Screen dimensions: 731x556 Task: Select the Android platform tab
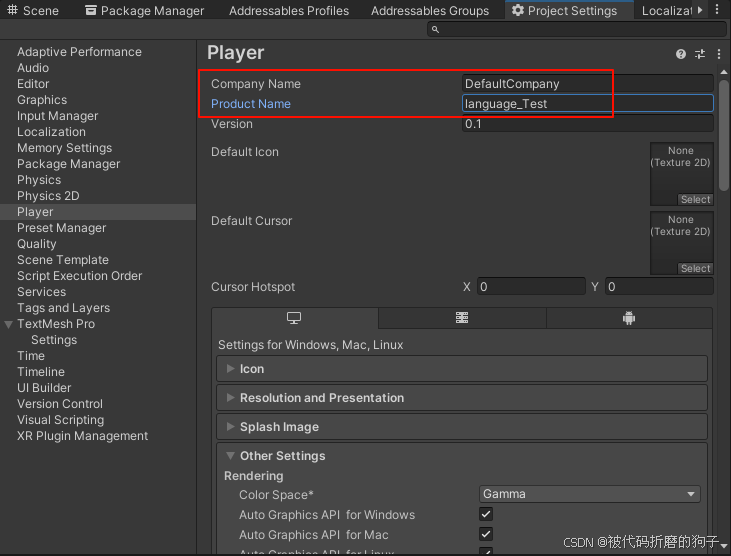point(629,318)
